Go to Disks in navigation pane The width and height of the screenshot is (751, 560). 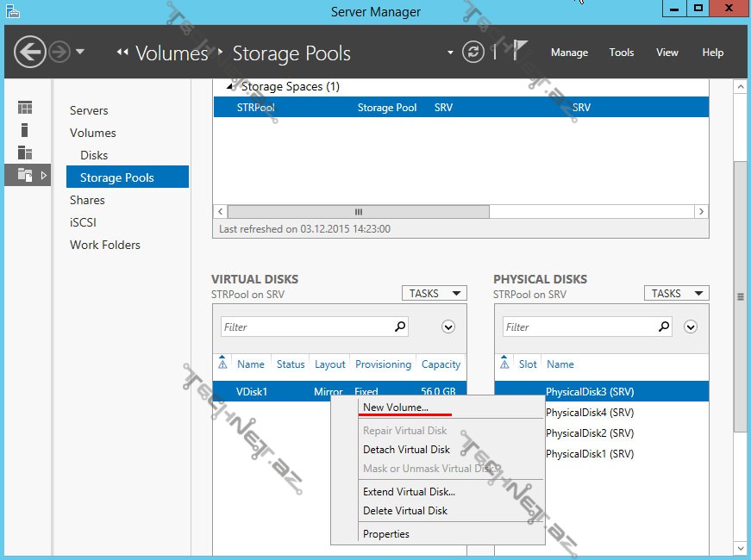coord(94,155)
